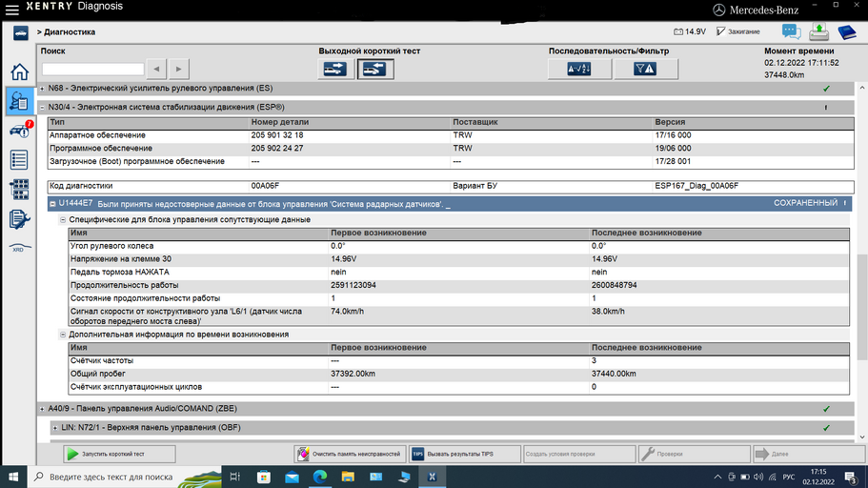Click the scrollbar down arrow

(x=862, y=437)
